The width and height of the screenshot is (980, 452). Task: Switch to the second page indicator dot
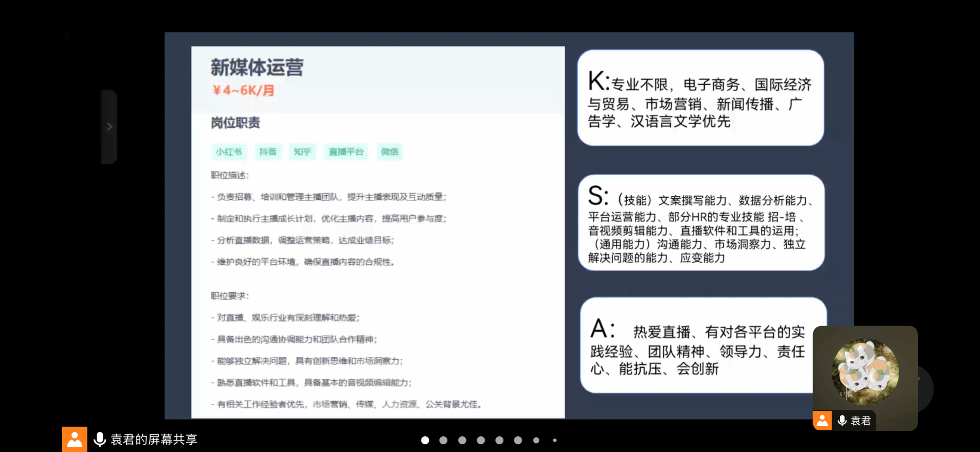[x=444, y=440]
